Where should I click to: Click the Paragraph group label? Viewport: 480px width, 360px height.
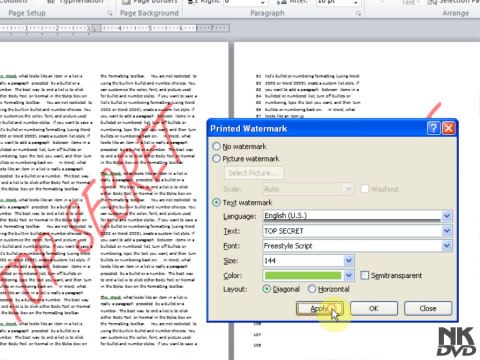click(x=267, y=13)
